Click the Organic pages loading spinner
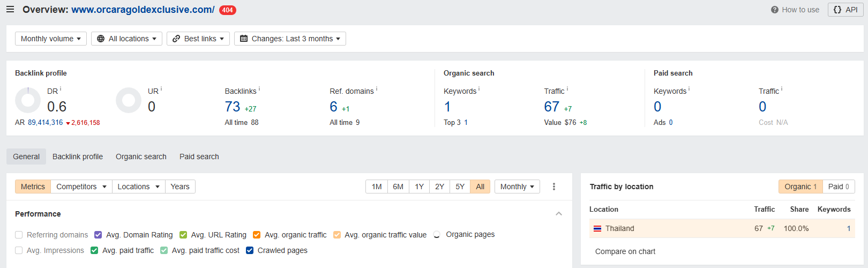The width and height of the screenshot is (868, 268). coord(437,235)
